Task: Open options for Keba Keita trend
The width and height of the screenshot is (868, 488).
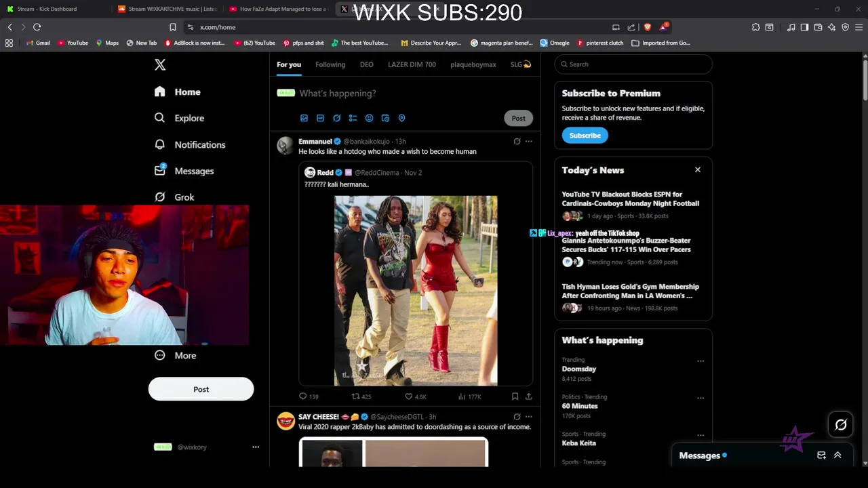Action: pos(701,435)
